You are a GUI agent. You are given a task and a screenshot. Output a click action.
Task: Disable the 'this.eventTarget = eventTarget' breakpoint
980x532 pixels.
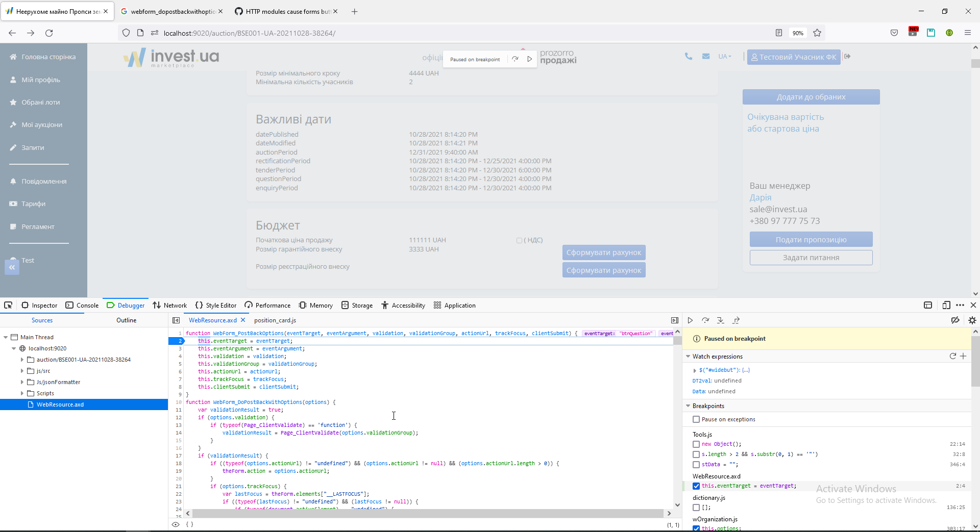point(696,486)
